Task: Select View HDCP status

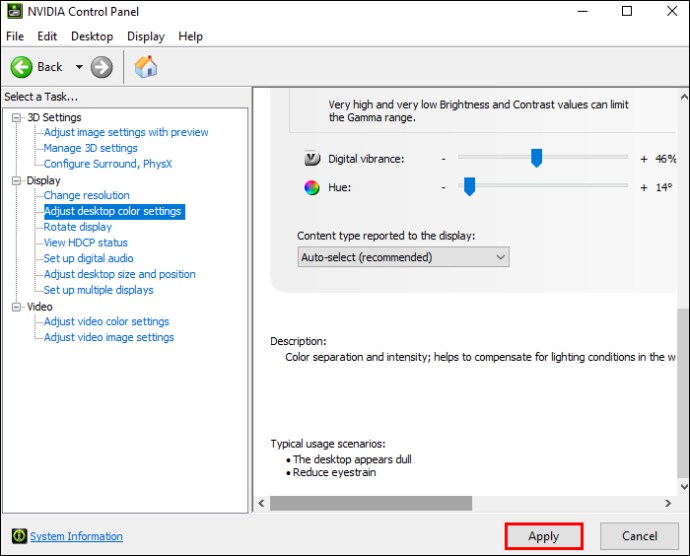Action: [86, 243]
